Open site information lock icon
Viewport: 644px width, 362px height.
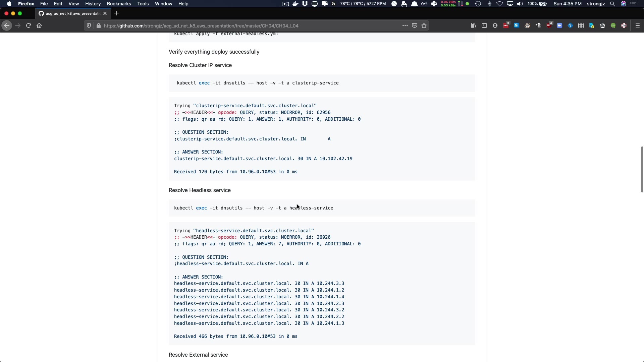(x=99, y=25)
